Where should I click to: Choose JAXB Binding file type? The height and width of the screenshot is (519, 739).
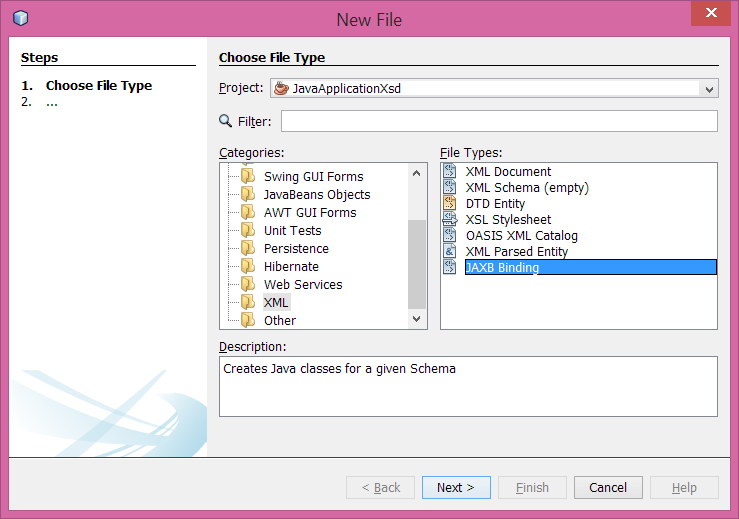591,267
